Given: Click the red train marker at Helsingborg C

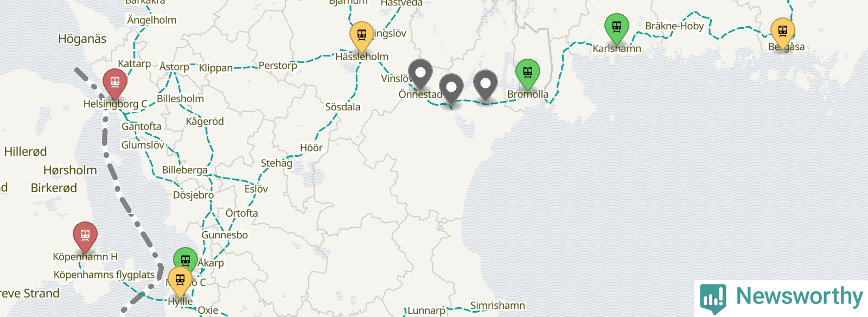Looking at the screenshot, I should [115, 84].
